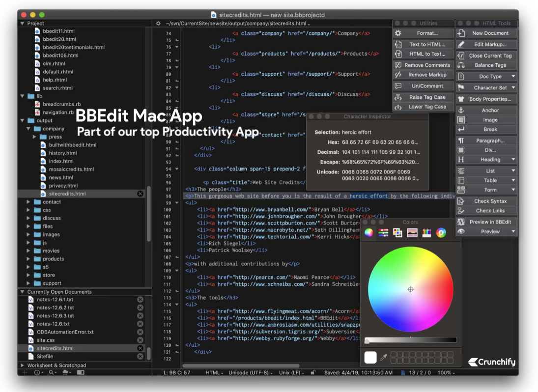The height and width of the screenshot is (392, 538).
Task: Pick the eyedropper tool in Colors panel
Action: pyautogui.click(x=384, y=357)
